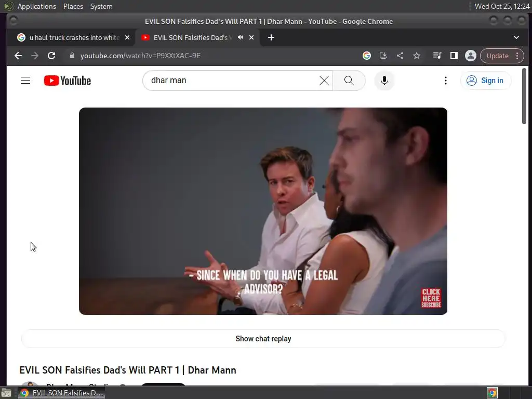Open YouTube settings three-dot menu

click(445, 81)
